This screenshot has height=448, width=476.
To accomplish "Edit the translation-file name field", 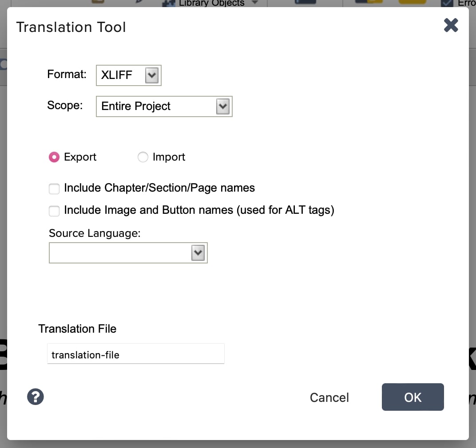I will [135, 354].
